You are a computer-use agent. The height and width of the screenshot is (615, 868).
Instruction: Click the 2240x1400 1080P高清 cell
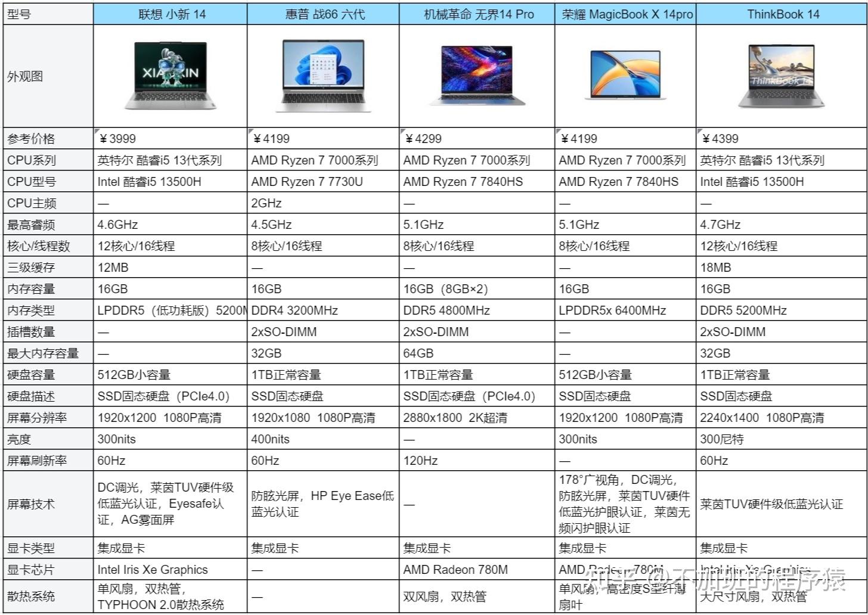782,418
